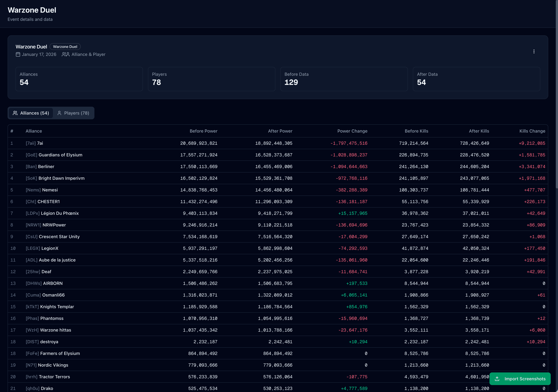Click the Alliances 54 stat card
The image size is (558, 392).
tap(79, 79)
